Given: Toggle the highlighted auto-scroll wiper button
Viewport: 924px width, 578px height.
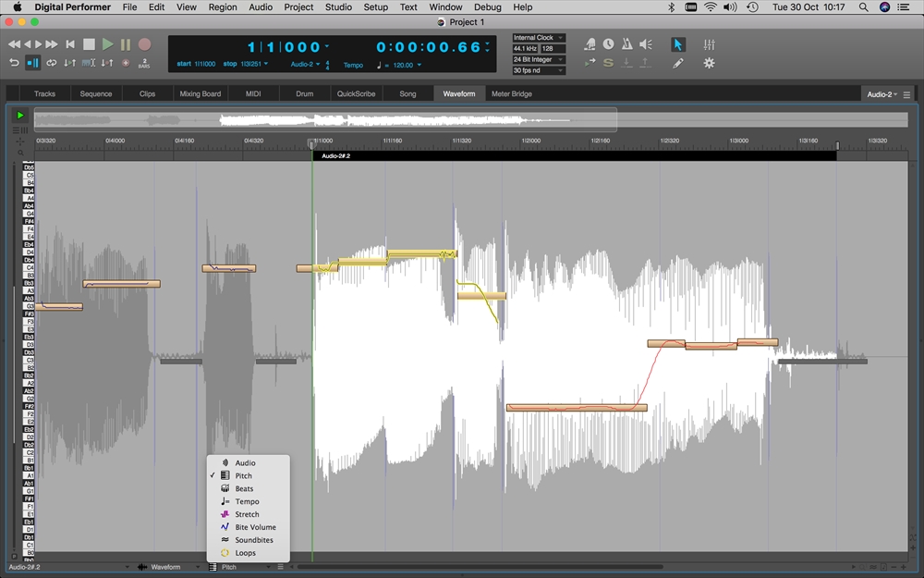Looking at the screenshot, I should coord(33,63).
